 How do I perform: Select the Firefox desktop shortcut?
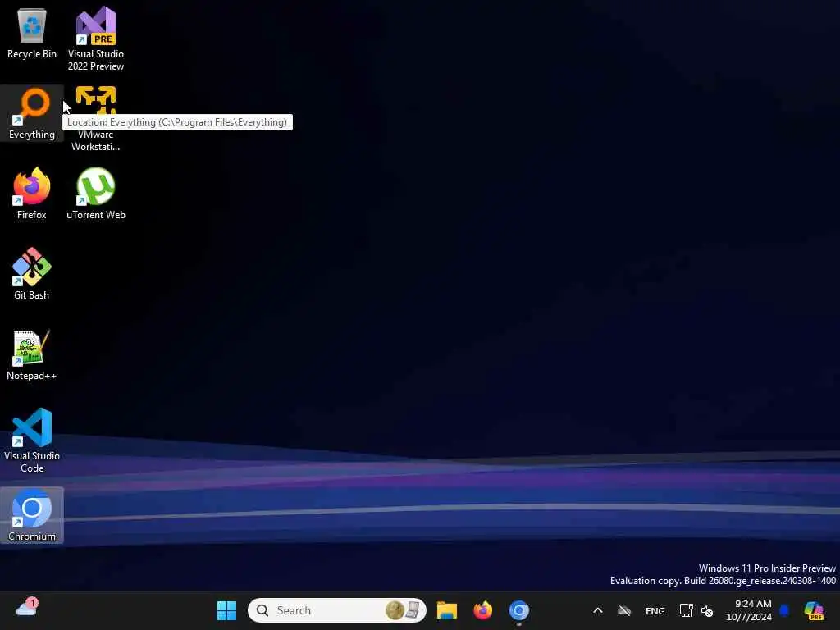tap(32, 194)
